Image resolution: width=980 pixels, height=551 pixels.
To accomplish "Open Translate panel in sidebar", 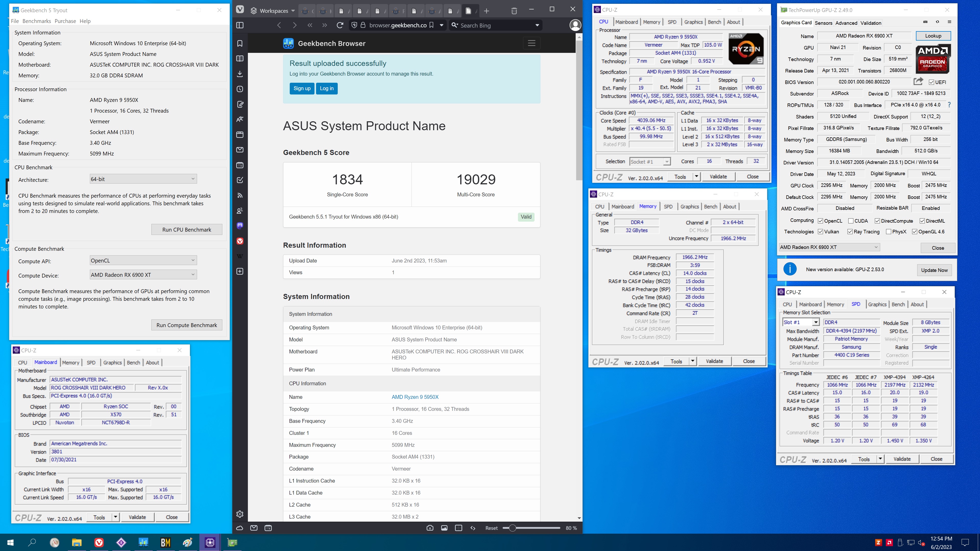I will 240,119.
